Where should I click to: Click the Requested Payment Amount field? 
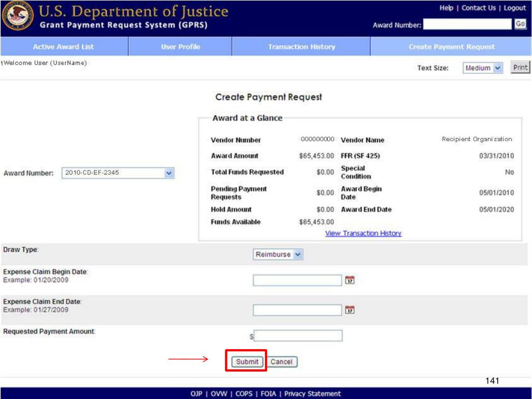(x=298, y=336)
